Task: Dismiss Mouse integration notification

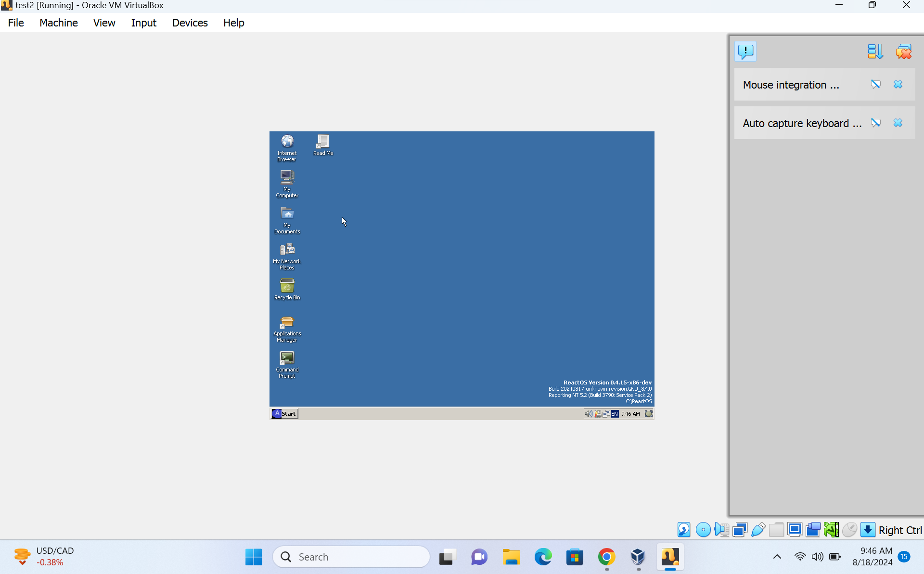Action: tap(898, 85)
